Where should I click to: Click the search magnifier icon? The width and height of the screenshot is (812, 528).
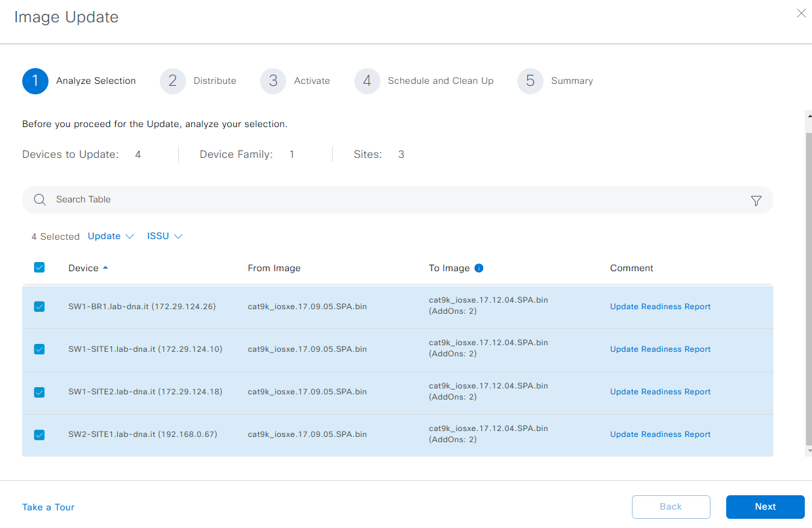40,200
